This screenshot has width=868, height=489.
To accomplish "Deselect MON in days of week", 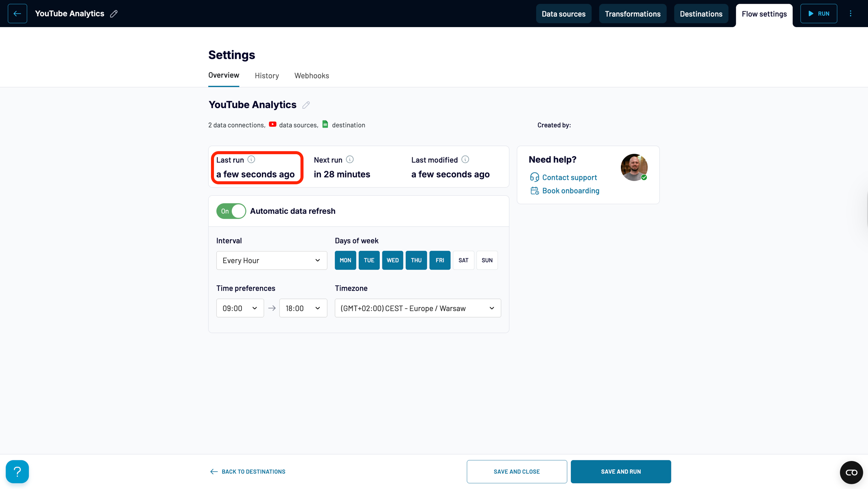I will point(345,260).
